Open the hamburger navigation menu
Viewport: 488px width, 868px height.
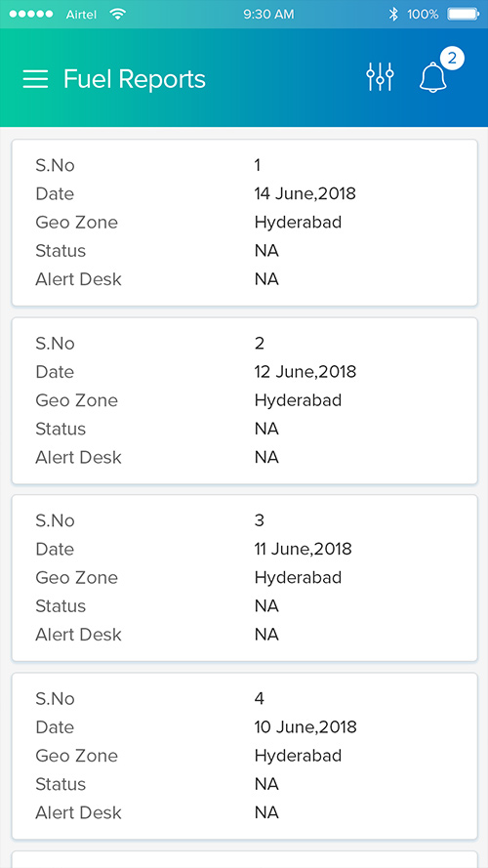coord(35,79)
